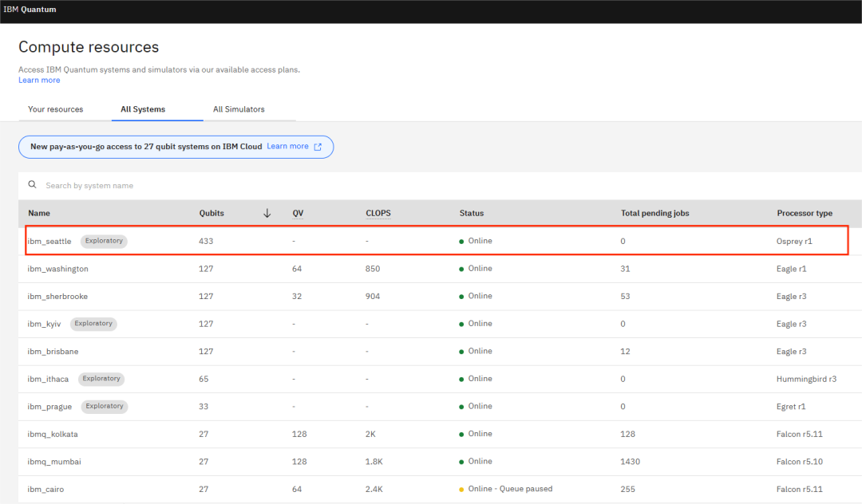Image resolution: width=862 pixels, height=504 pixels.
Task: Click the 1430 pending jobs value
Action: tap(630, 462)
